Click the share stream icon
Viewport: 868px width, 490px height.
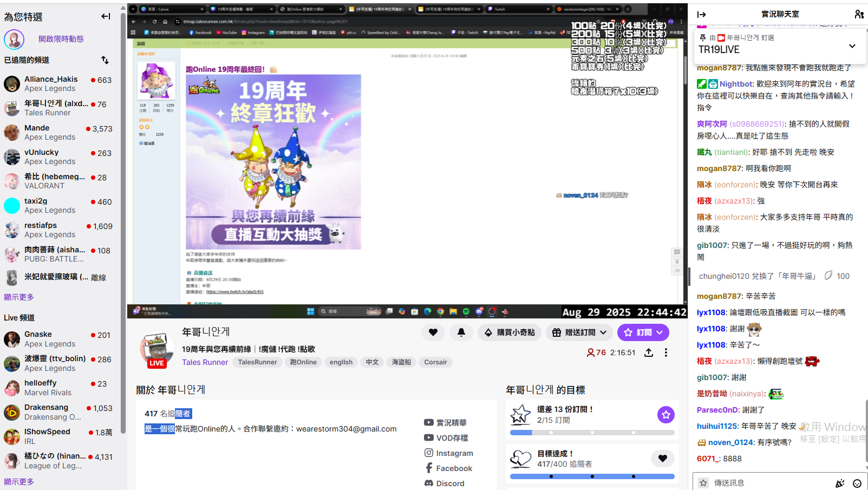649,352
